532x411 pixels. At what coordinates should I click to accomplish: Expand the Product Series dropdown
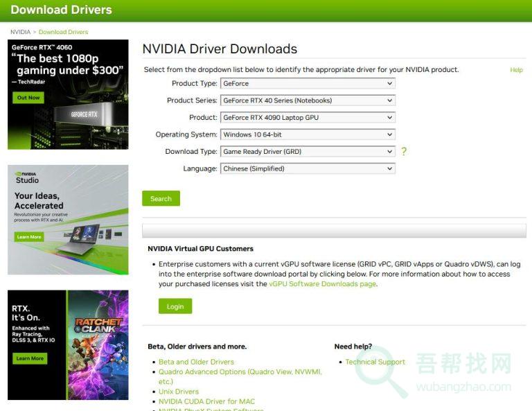tap(308, 100)
